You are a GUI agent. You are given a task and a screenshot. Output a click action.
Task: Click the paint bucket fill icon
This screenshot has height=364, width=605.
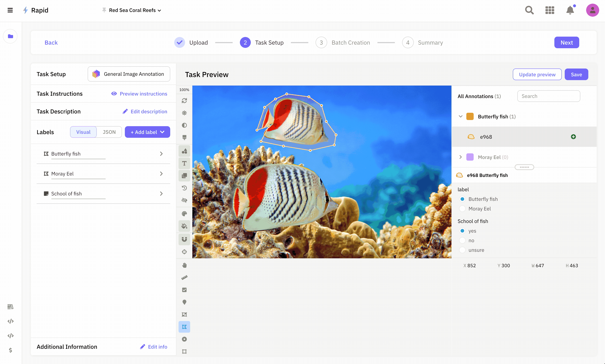pyautogui.click(x=184, y=226)
